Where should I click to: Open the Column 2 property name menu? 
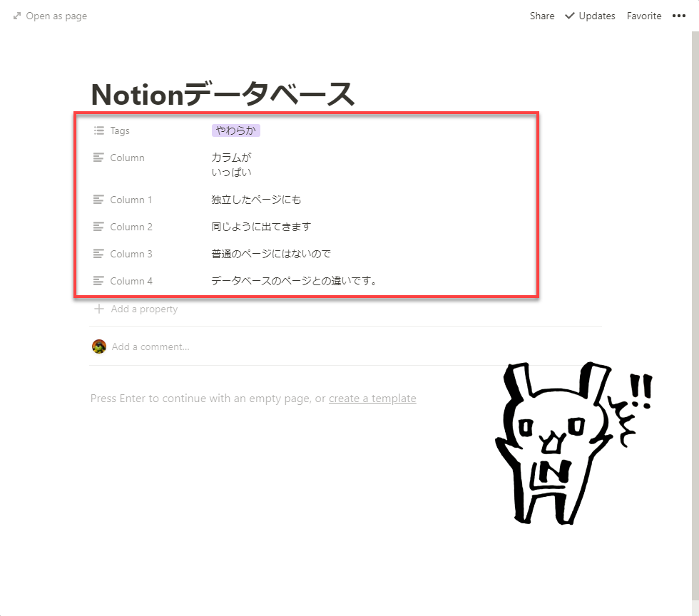coord(131,227)
